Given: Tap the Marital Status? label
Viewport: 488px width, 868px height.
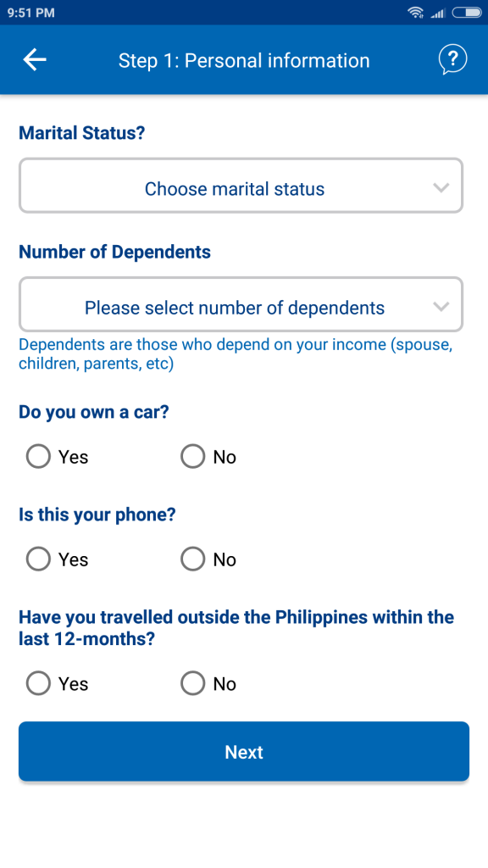Looking at the screenshot, I should pos(82,133).
